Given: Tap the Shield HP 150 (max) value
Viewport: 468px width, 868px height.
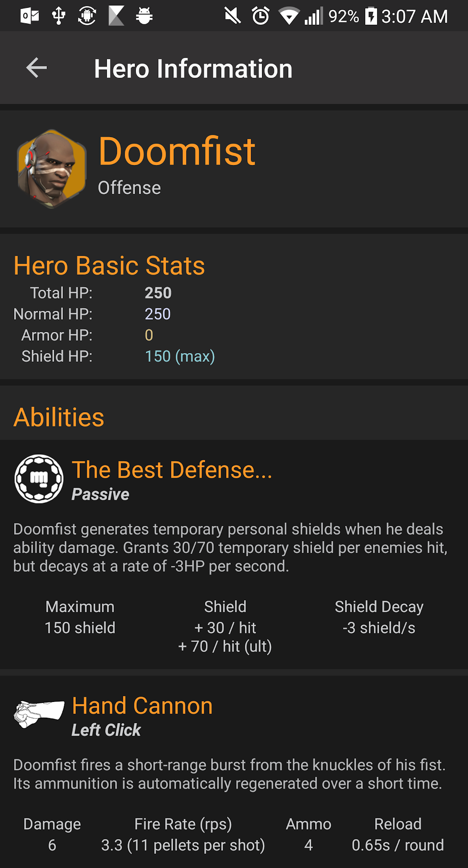Looking at the screenshot, I should click(x=180, y=356).
